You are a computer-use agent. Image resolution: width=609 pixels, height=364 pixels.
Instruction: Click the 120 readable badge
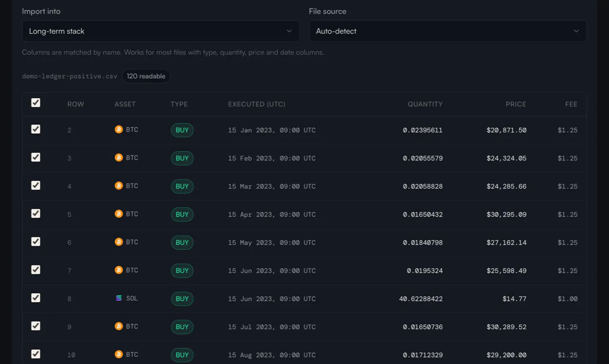coord(146,76)
